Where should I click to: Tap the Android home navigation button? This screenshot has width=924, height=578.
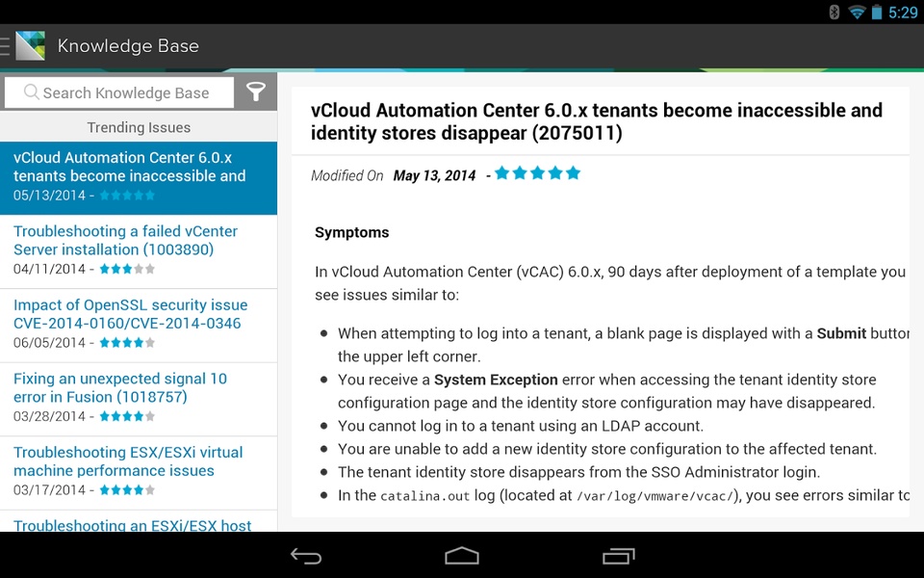(462, 556)
